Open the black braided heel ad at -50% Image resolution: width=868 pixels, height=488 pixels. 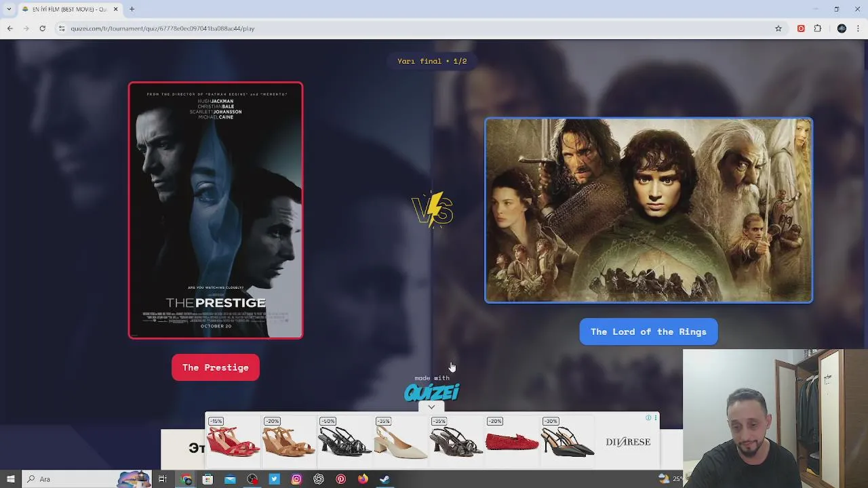pos(344,441)
